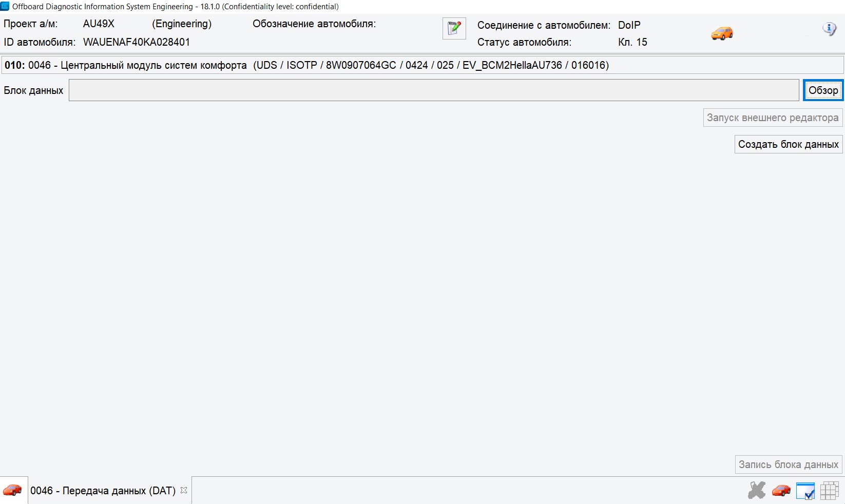Image resolution: width=845 pixels, height=504 pixels.
Task: Click the orange car connection status icon
Action: (722, 33)
